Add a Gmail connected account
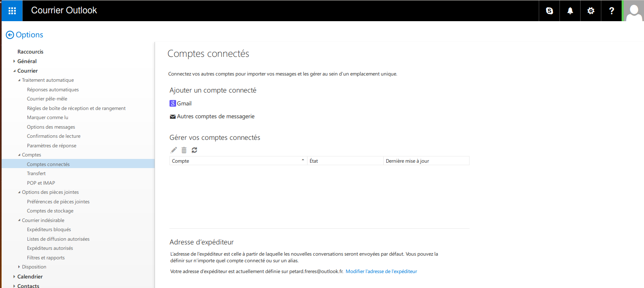 181,104
